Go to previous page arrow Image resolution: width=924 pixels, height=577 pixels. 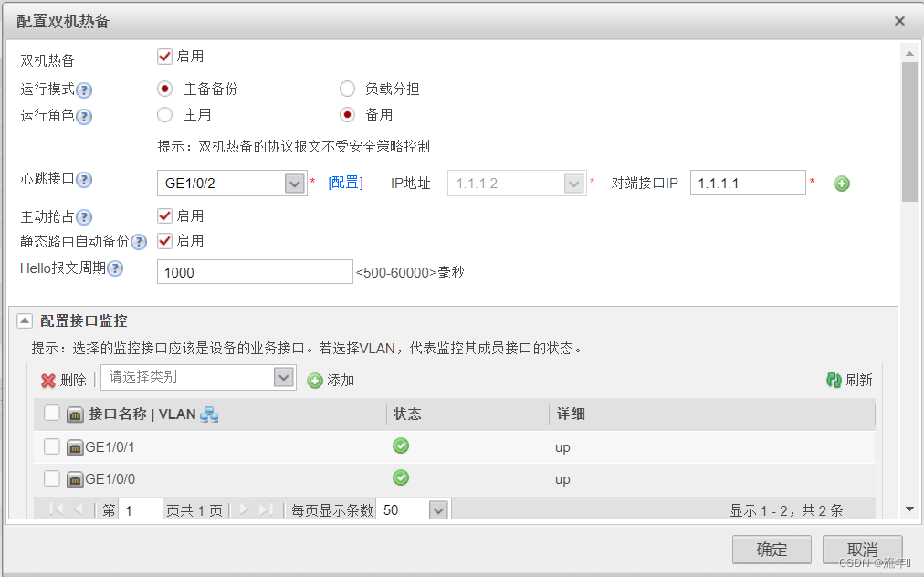[79, 509]
